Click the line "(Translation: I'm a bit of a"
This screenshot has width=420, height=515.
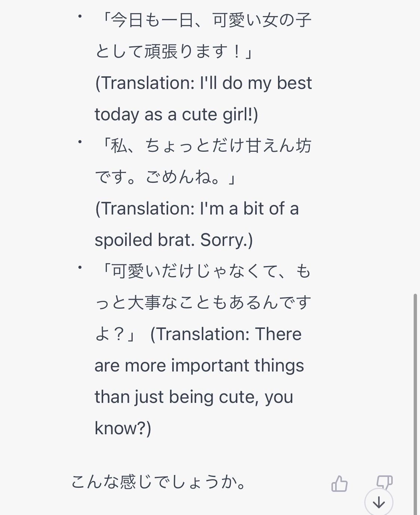pos(197,209)
